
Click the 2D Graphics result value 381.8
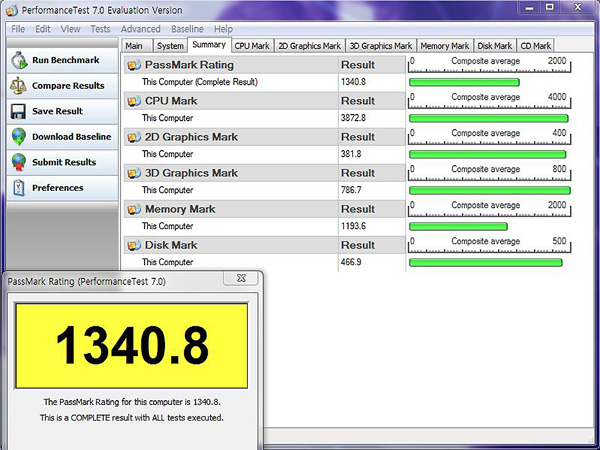click(351, 154)
